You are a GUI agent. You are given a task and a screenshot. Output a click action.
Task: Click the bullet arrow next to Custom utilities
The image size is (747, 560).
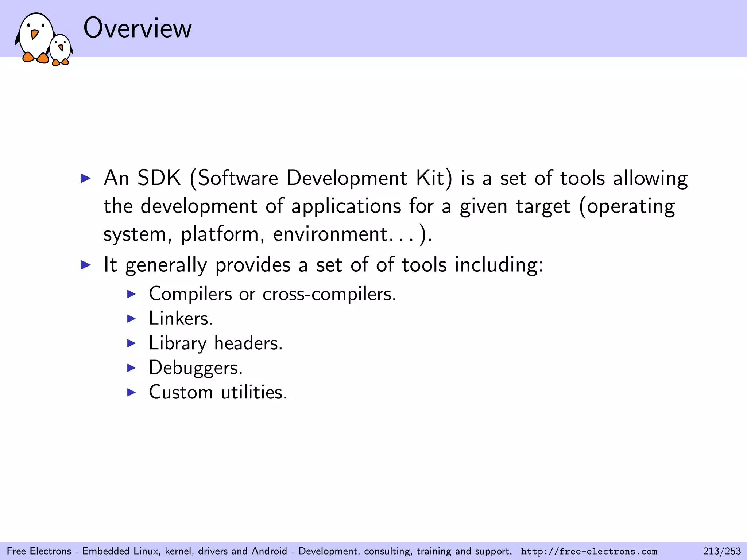pos(131,392)
